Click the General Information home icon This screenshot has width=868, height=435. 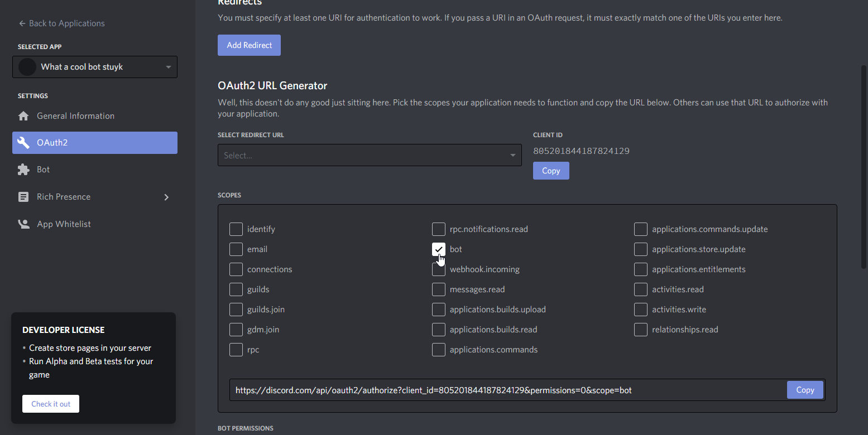pos(23,116)
